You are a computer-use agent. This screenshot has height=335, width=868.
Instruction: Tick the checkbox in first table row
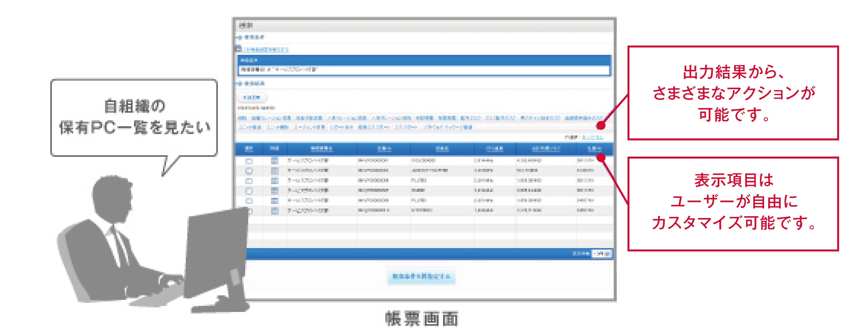pos(249,161)
